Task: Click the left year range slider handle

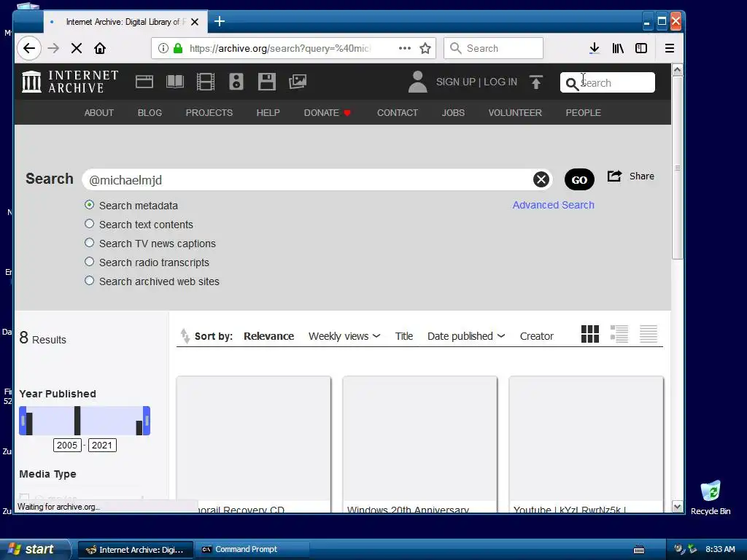Action: point(23,421)
